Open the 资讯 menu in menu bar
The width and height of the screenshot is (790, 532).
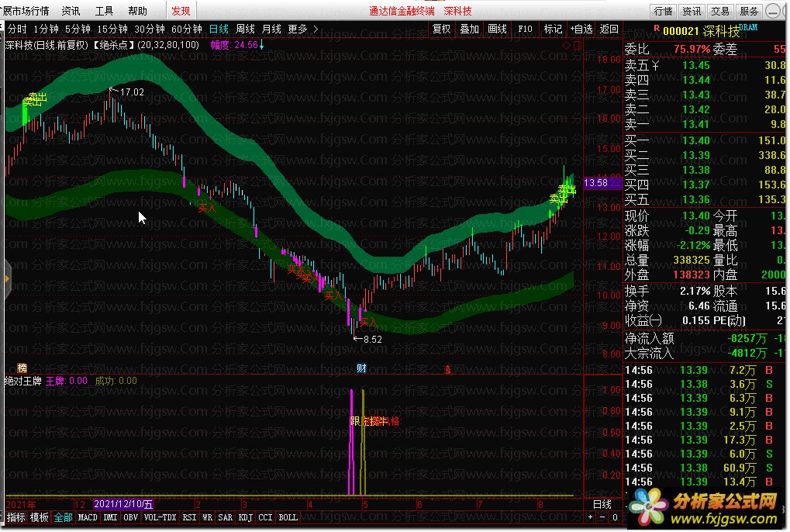pos(71,11)
